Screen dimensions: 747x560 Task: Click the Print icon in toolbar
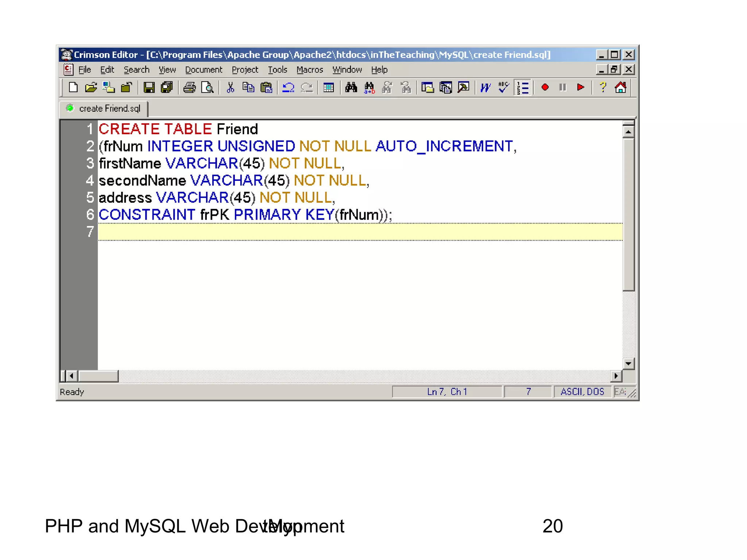pyautogui.click(x=189, y=87)
